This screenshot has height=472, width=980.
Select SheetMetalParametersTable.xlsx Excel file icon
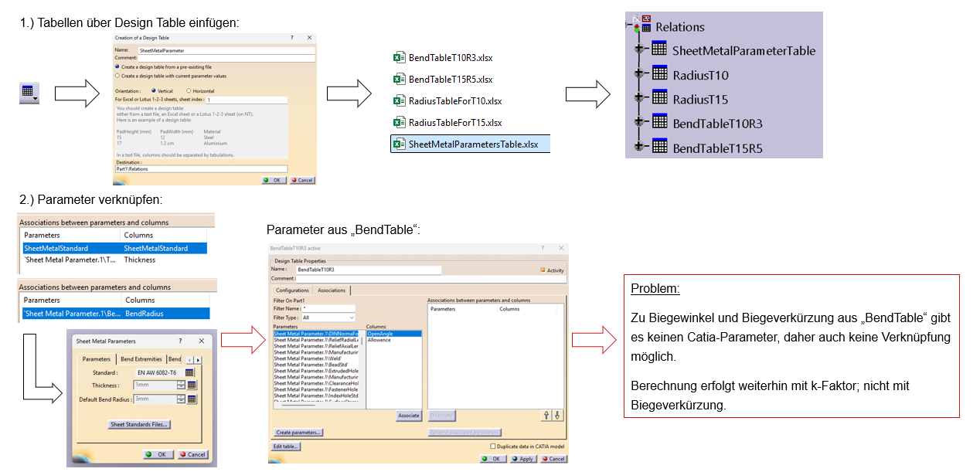(399, 144)
